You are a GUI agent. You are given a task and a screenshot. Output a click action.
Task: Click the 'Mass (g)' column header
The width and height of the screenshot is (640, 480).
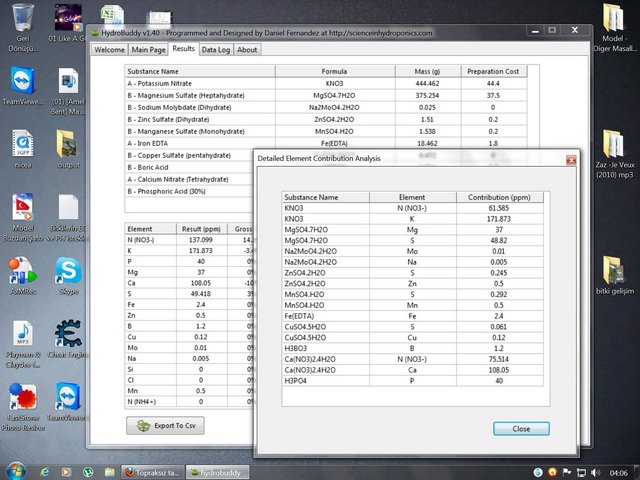(428, 71)
